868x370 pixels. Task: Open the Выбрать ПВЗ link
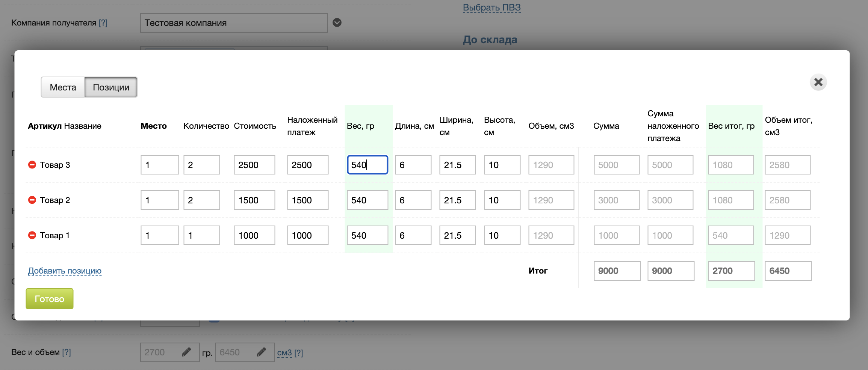pos(491,8)
